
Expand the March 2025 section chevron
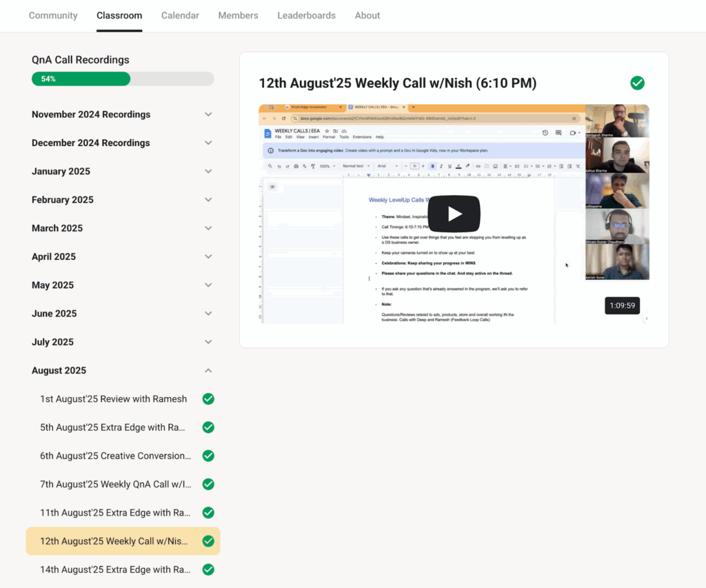click(208, 228)
